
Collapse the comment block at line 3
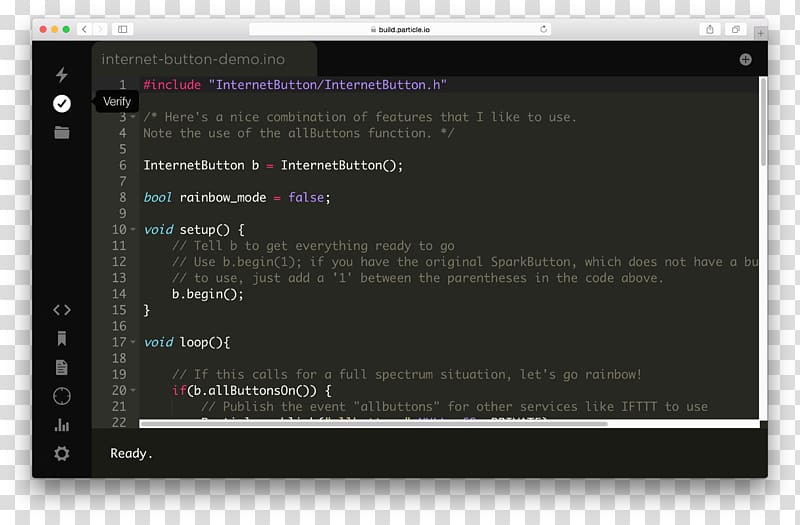pos(133,117)
